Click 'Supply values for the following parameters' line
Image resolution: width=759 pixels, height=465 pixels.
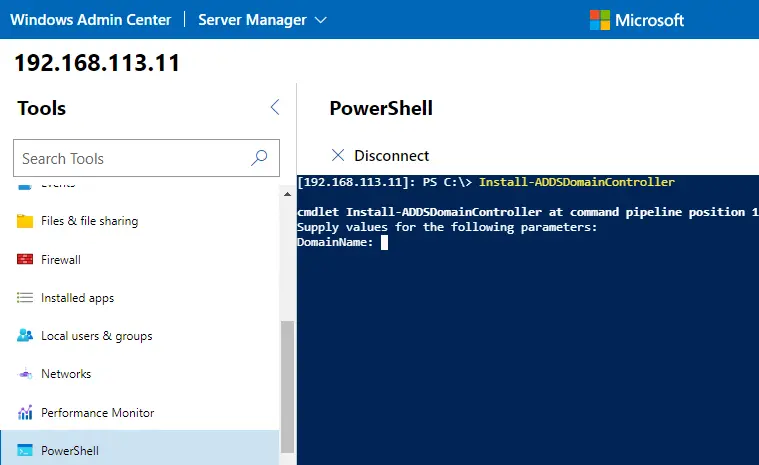[x=447, y=227]
